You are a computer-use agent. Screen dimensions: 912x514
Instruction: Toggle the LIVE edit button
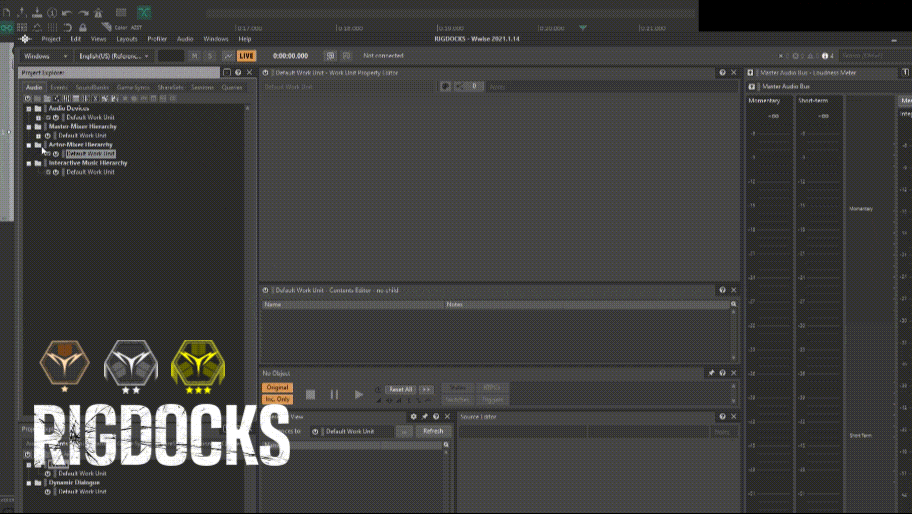point(246,56)
